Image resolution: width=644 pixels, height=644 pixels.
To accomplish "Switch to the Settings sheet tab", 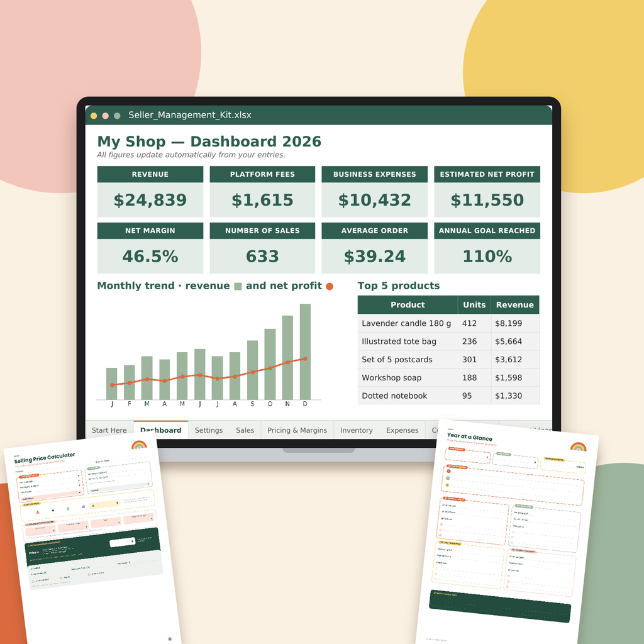I will [x=209, y=430].
